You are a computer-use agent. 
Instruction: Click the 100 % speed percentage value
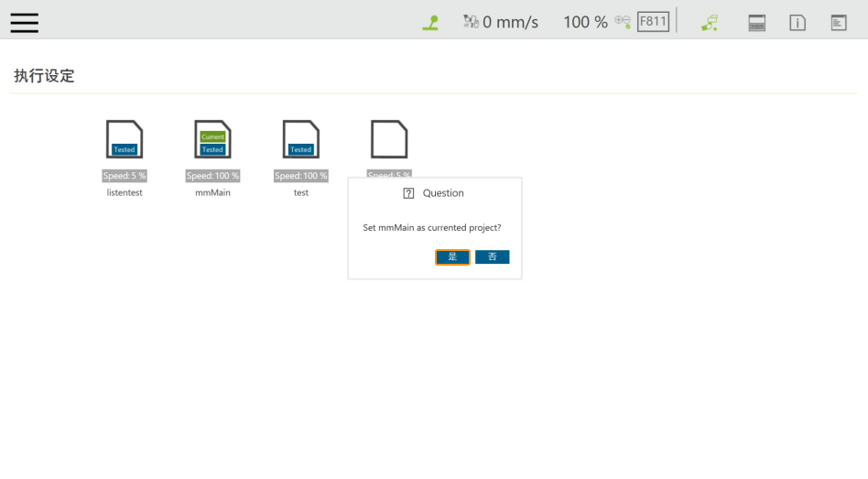coord(585,22)
